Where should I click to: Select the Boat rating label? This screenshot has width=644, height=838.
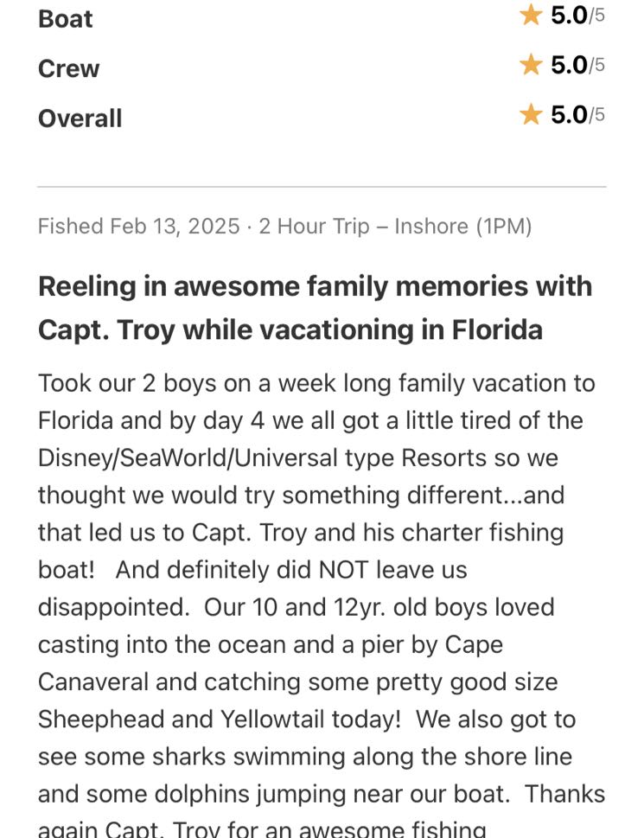point(65,19)
